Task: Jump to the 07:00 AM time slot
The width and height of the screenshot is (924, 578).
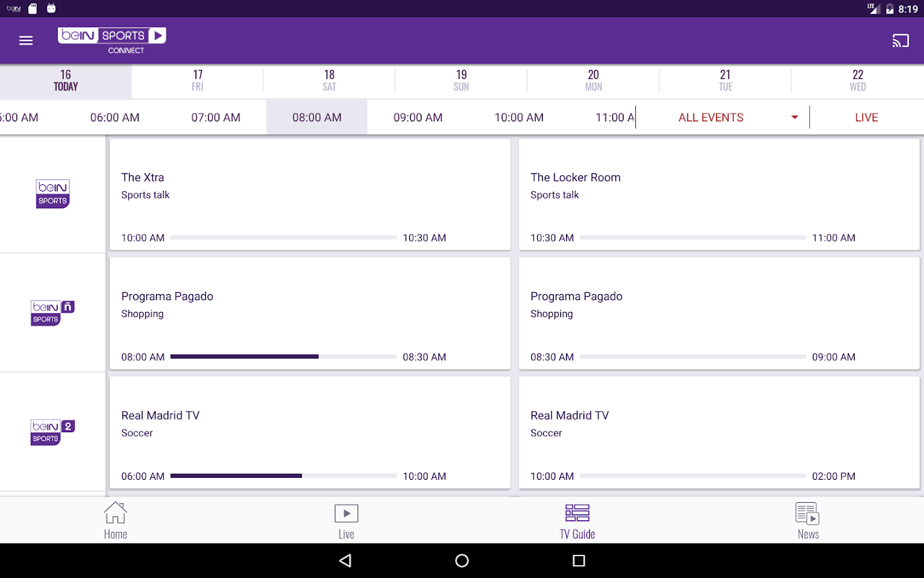Action: [216, 118]
